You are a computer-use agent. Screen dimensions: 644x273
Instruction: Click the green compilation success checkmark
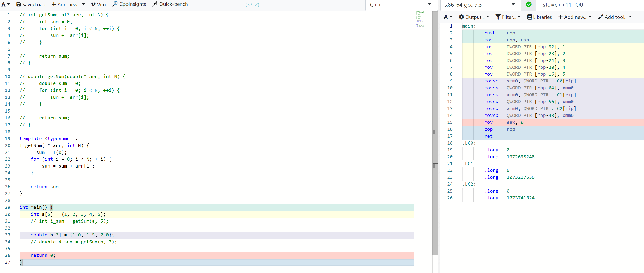point(529,5)
